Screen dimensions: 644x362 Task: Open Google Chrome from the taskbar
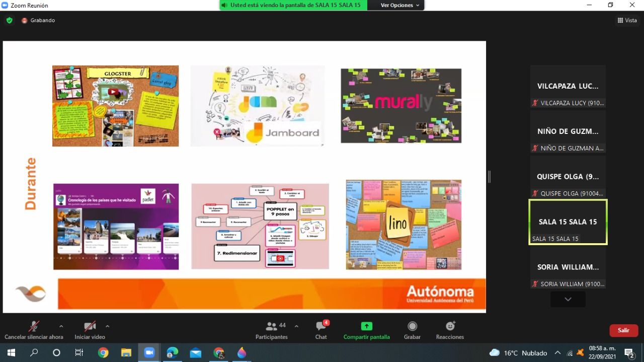[x=103, y=352]
